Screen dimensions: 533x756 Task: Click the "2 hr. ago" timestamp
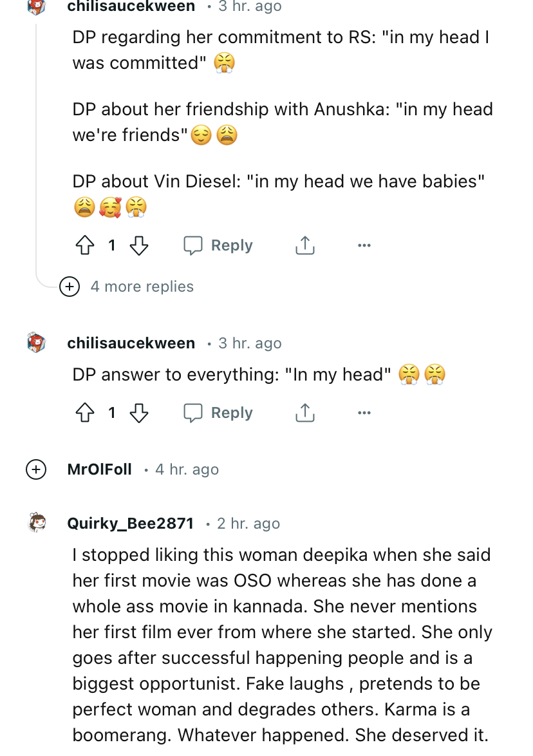(x=248, y=524)
